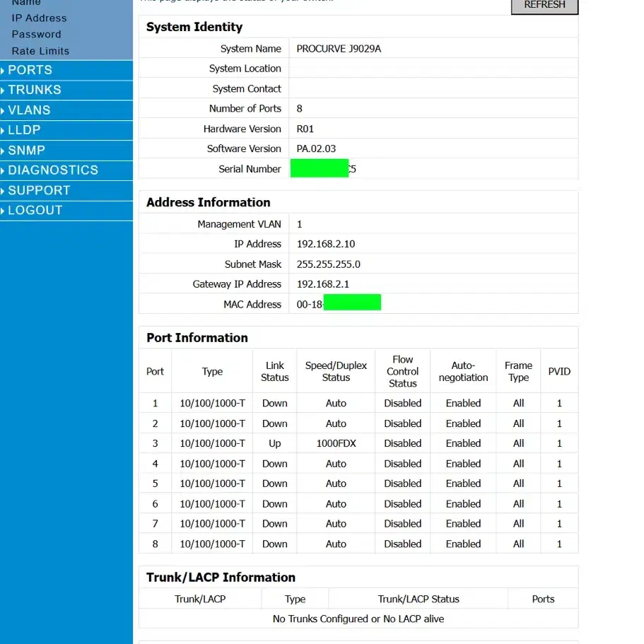Click the Frame Type column header
The width and height of the screenshot is (644, 644).
[x=518, y=371]
